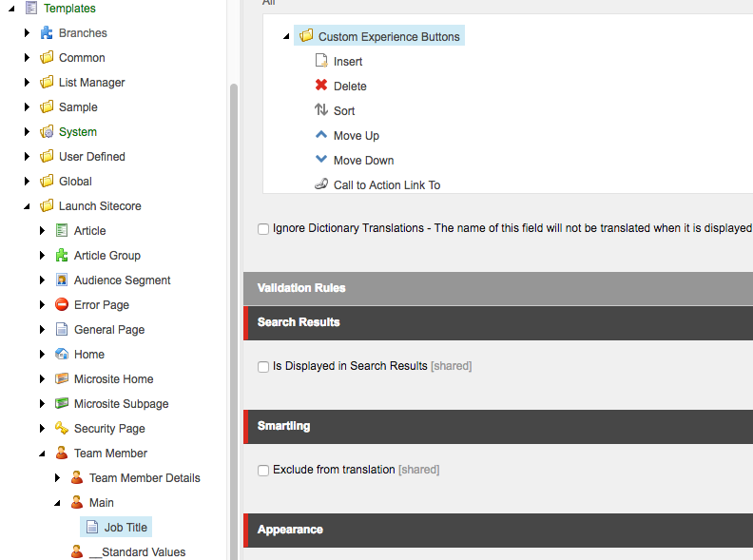The image size is (753, 560).
Task: Select the General Page label
Action: pyautogui.click(x=109, y=330)
